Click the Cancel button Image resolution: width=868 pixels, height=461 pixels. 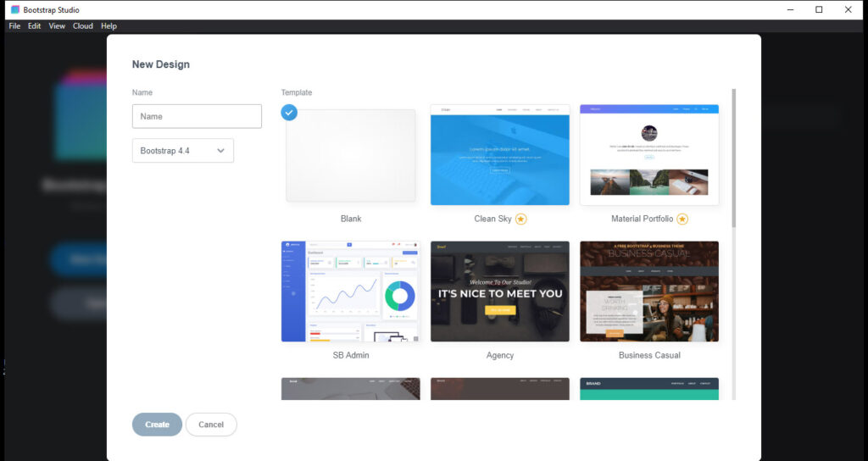point(211,425)
